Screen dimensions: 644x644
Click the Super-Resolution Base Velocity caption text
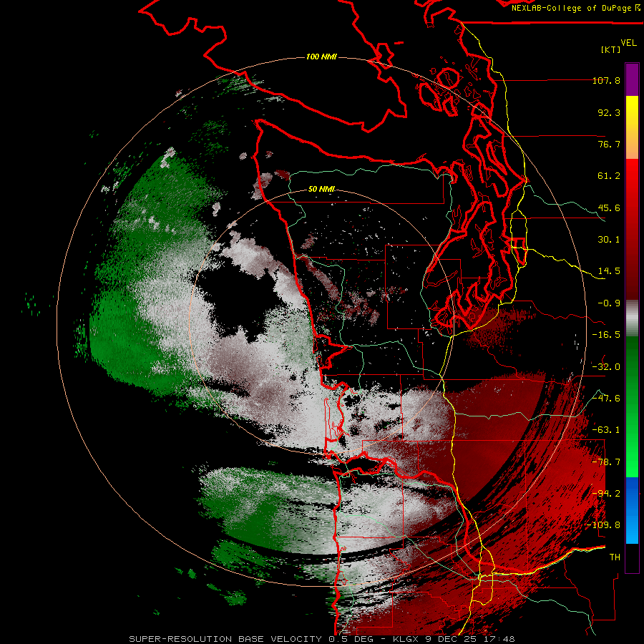pos(321,639)
